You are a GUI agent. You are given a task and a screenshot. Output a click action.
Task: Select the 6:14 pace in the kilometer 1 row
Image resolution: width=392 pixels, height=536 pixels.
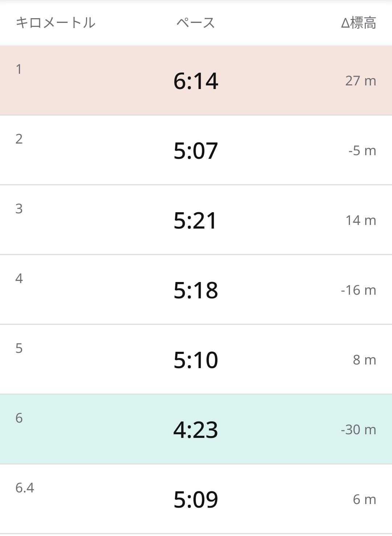coord(196,81)
